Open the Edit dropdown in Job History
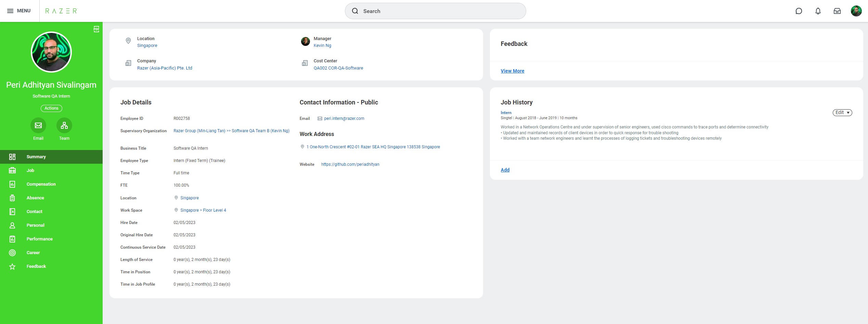Viewport: 868px width, 324px height. pos(842,113)
